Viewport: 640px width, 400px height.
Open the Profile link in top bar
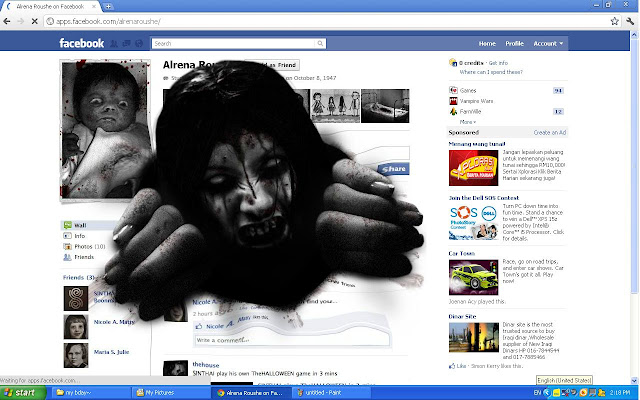click(514, 43)
